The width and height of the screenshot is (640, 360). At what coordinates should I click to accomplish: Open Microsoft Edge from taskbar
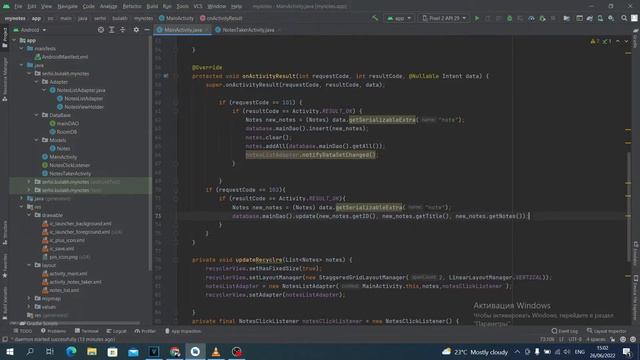point(71,352)
